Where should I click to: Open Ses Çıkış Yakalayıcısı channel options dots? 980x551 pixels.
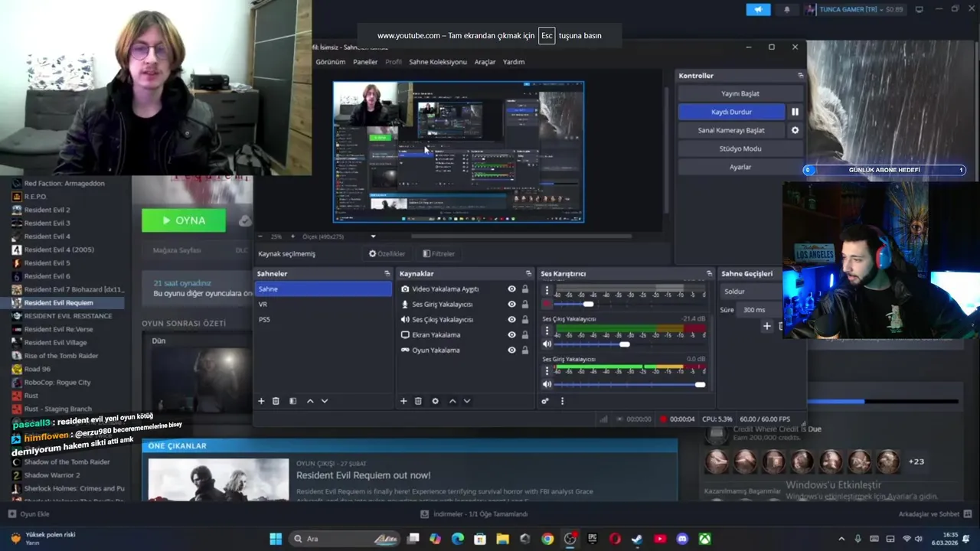pos(547,331)
